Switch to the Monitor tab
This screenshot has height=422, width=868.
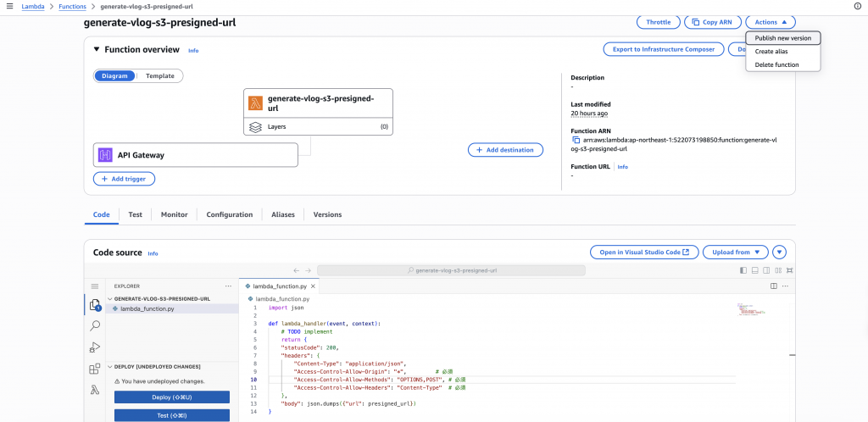[x=175, y=214]
